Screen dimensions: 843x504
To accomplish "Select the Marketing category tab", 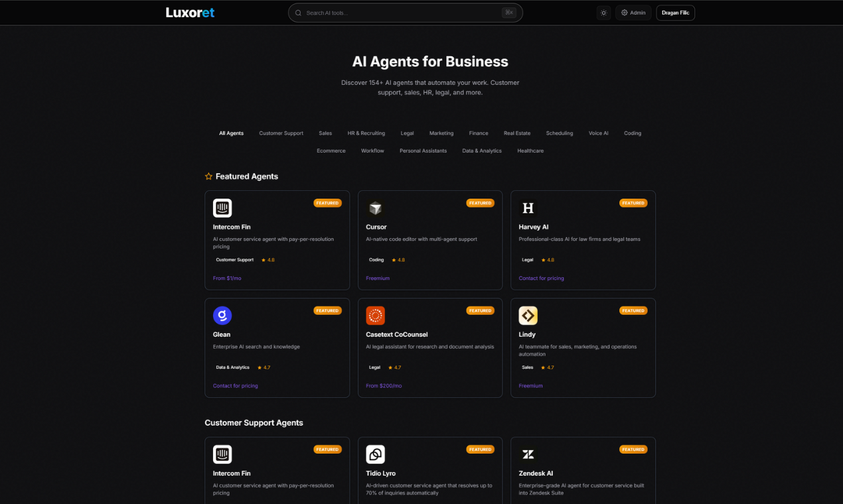I will click(441, 133).
